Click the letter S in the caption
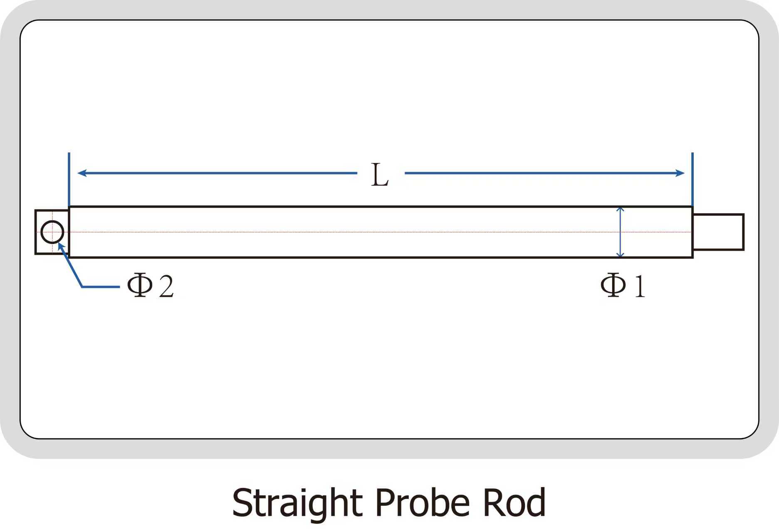The image size is (779, 532). coord(241,502)
